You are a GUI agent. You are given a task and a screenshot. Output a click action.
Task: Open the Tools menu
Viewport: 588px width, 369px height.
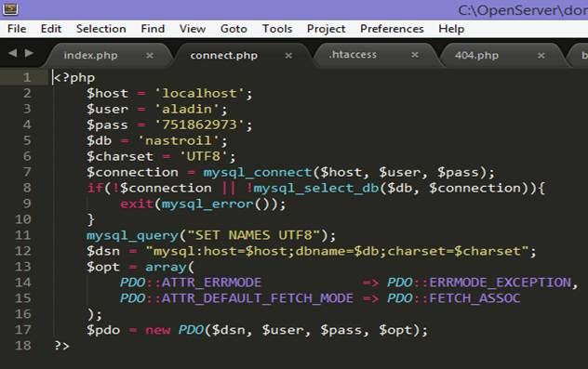[x=277, y=29]
